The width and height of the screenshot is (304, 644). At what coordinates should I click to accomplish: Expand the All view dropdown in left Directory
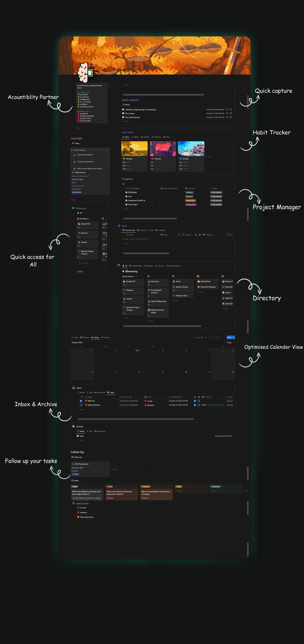83,213
